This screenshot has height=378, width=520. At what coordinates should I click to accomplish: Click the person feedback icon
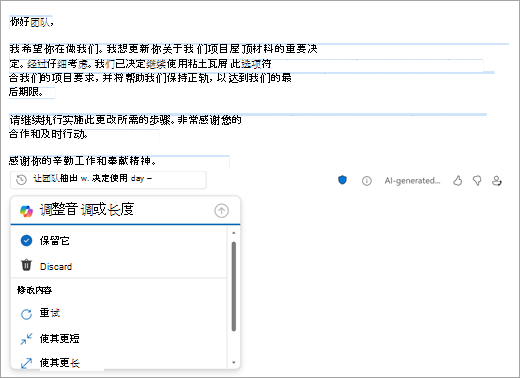pyautogui.click(x=497, y=181)
